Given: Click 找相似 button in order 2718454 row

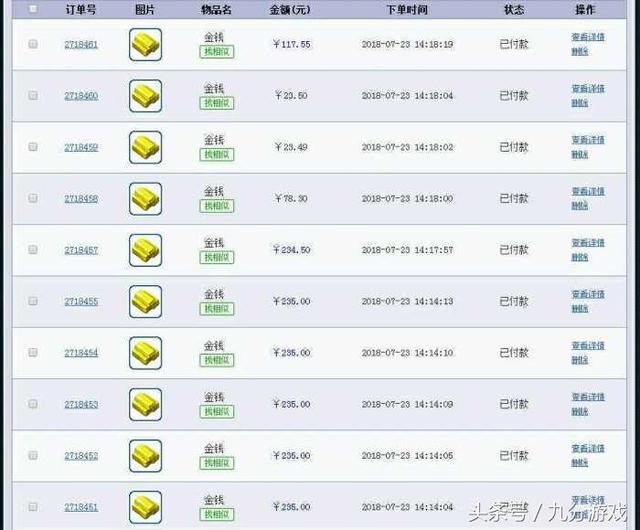Looking at the screenshot, I should click(217, 361).
